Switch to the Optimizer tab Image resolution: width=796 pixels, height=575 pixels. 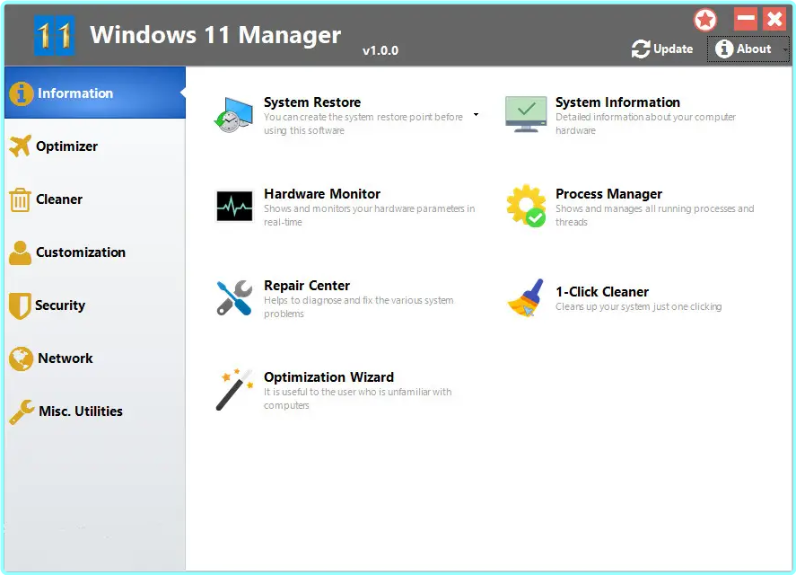95,146
